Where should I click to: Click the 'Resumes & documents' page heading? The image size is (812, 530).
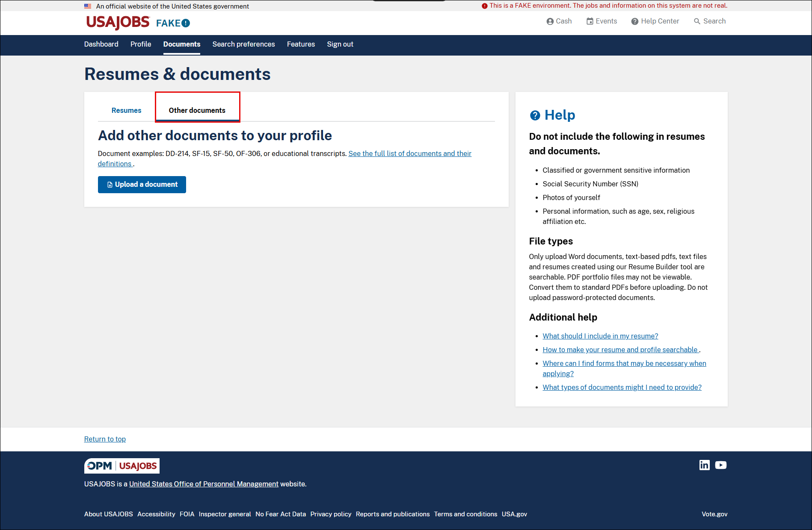178,74
